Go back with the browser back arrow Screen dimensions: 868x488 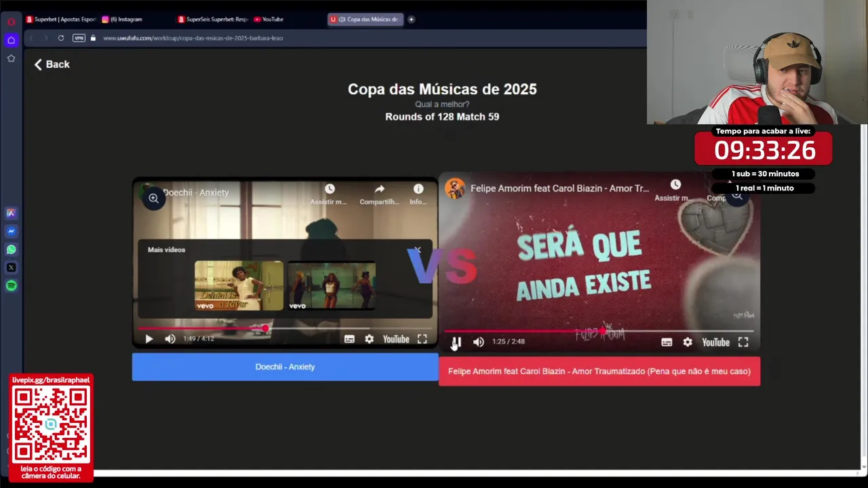[x=31, y=38]
